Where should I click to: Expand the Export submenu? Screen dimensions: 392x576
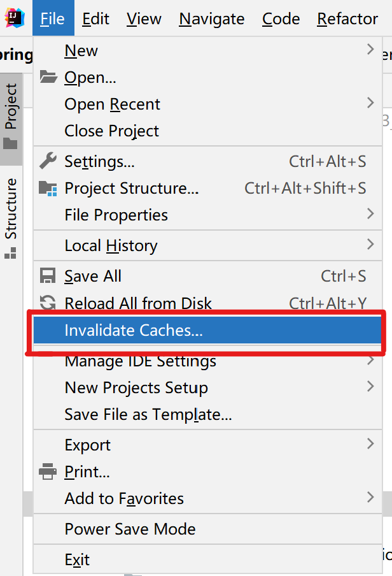[x=87, y=444]
